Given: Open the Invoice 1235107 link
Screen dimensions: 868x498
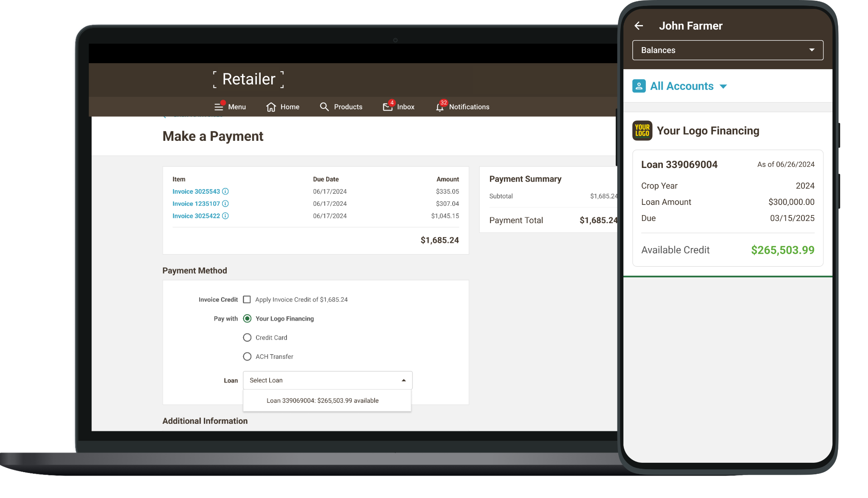Looking at the screenshot, I should pyautogui.click(x=196, y=204).
